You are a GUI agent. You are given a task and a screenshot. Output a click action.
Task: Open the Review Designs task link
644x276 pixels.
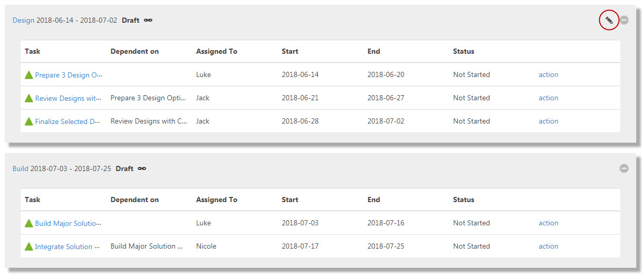[x=68, y=98]
